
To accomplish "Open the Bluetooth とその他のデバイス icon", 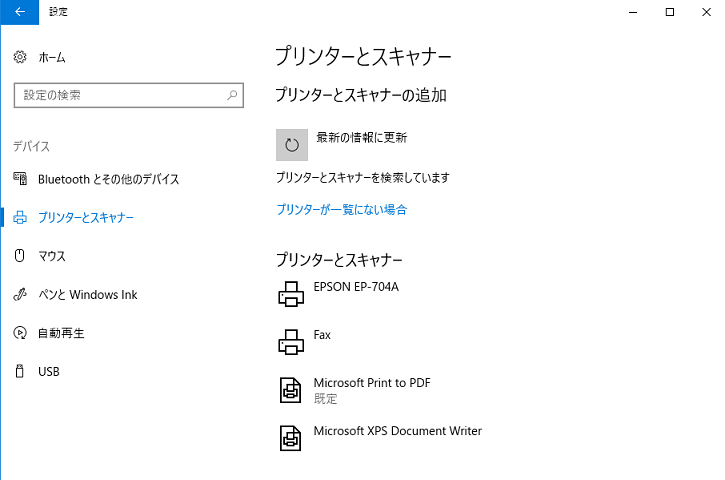I will [x=20, y=179].
